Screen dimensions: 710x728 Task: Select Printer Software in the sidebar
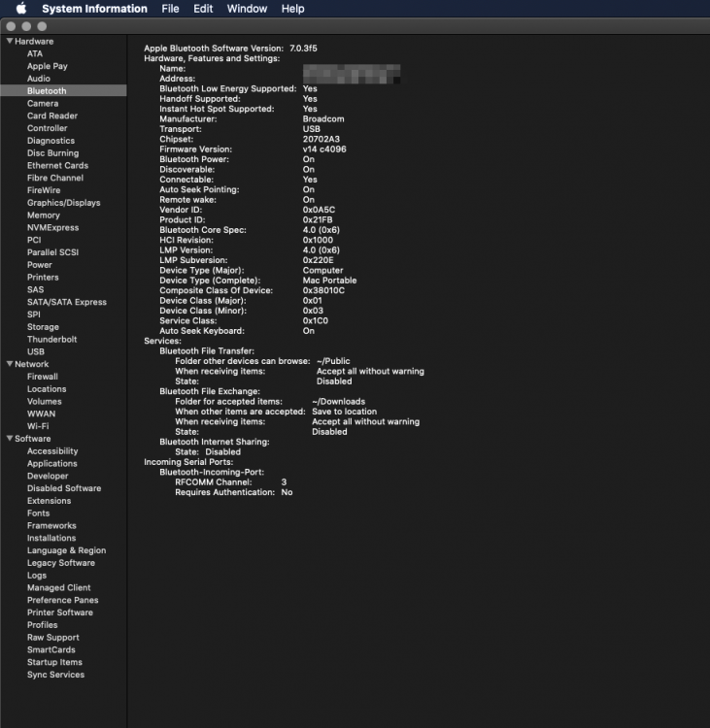(x=60, y=612)
